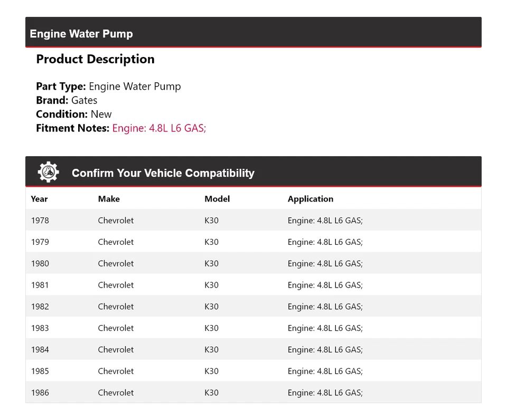The width and height of the screenshot is (507, 420).
Task: Click the 1979 year cell
Action: [x=40, y=242]
